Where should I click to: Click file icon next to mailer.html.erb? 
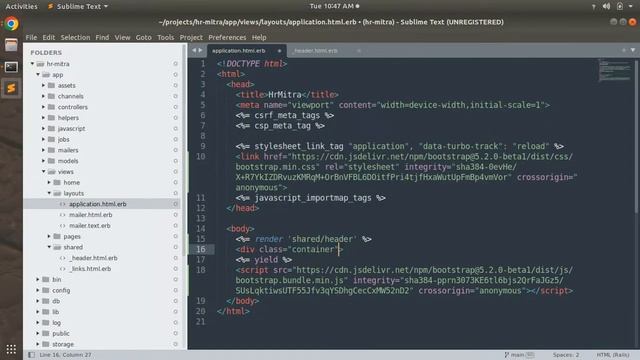[x=62, y=215]
